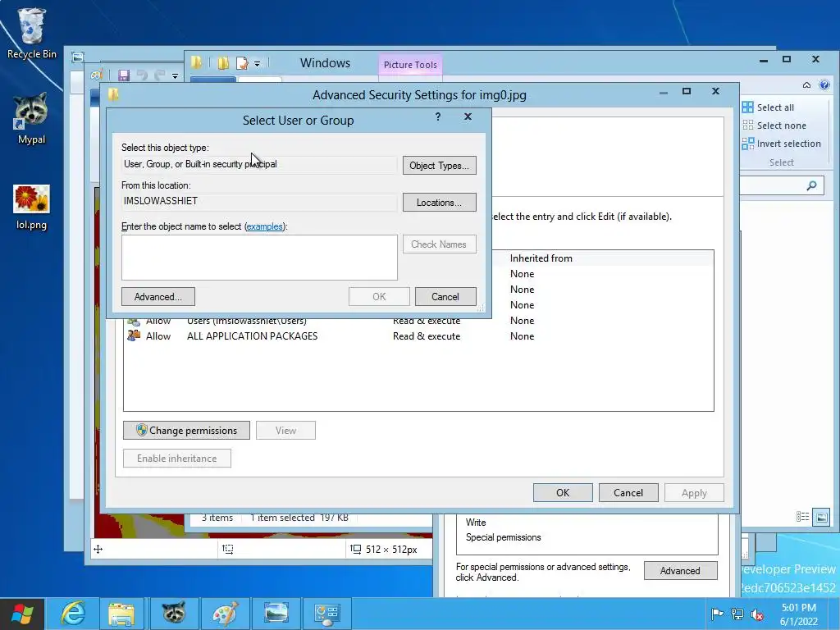Open Paint quick access toolbar dropdown
Screen dimensions: 840x630
176,76
